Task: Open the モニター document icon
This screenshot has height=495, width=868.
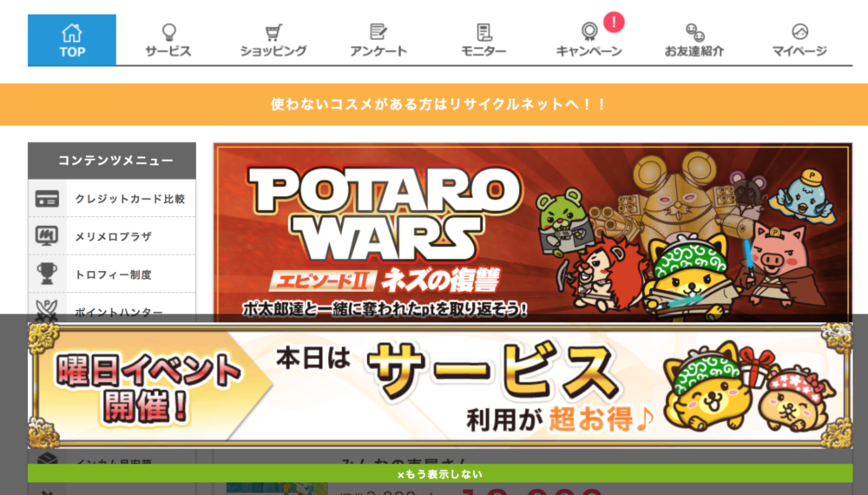Action: coord(483,32)
